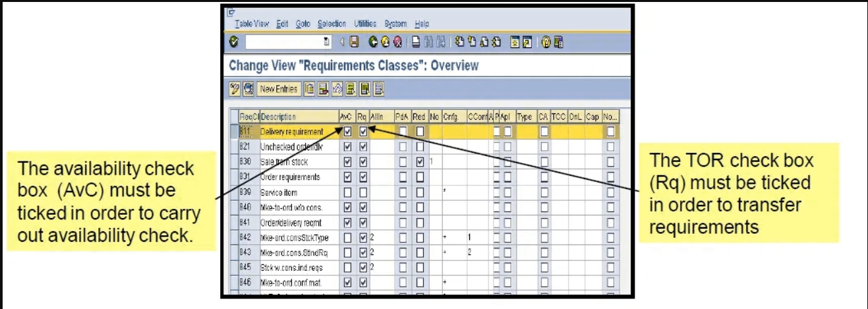Viewport: 868px width, 309px height.
Task: Toggle AvC checkbox for Delivery requirement
Action: click(348, 132)
